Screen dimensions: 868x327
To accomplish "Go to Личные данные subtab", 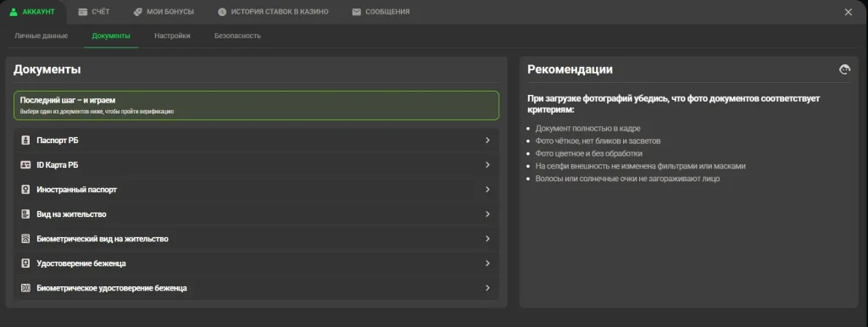I will coord(41,36).
